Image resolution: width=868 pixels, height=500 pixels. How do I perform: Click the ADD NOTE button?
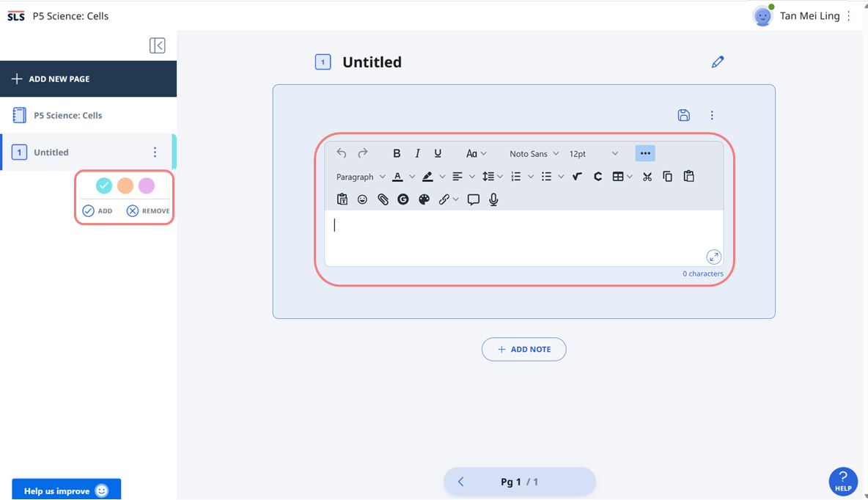pos(523,350)
